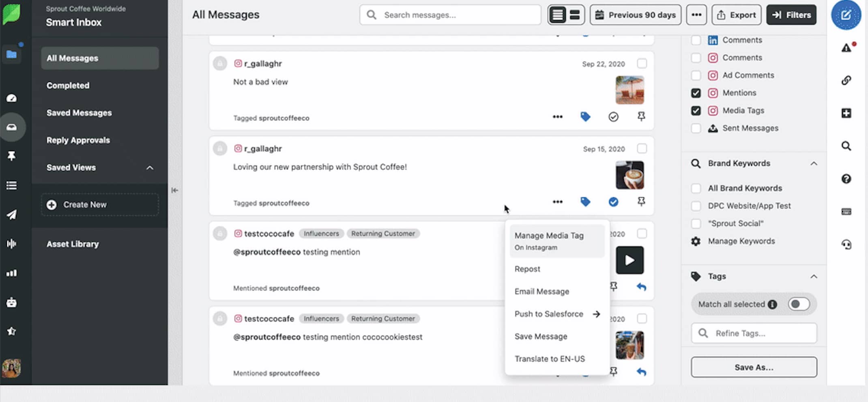The image size is (868, 402).
Task: Select the Reports bar chart icon
Action: [12, 273]
